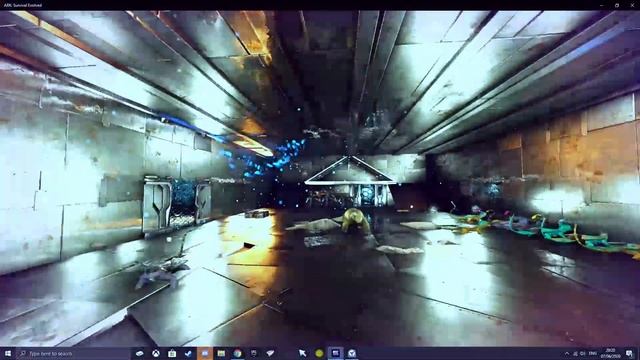Screen dimensions: 640x360
Task: Launch Microsoft Store from the taskbar
Action: [x=172, y=353]
